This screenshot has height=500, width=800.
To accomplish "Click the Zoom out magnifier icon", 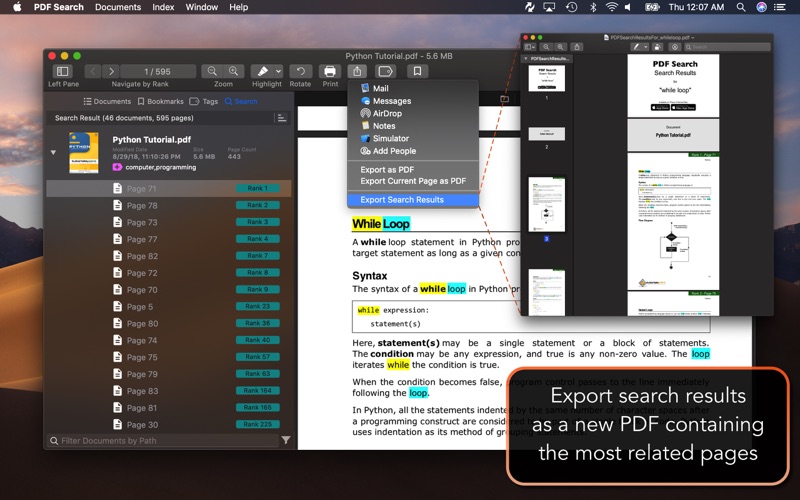I will coord(212,71).
